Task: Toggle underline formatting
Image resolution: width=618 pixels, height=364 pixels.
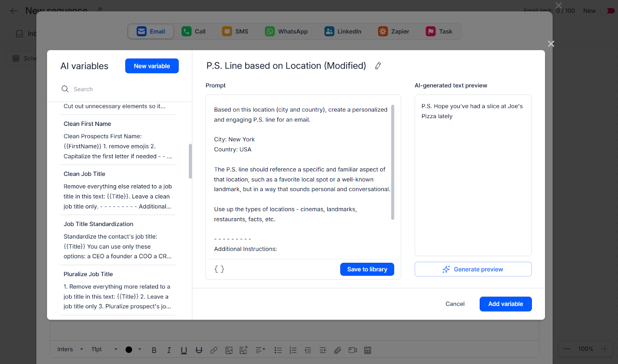Action: click(x=184, y=350)
